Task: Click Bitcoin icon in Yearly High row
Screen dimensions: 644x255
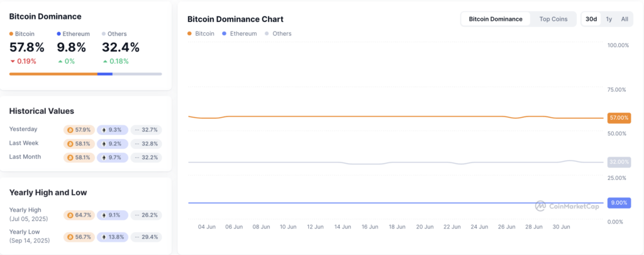Action: click(x=70, y=215)
